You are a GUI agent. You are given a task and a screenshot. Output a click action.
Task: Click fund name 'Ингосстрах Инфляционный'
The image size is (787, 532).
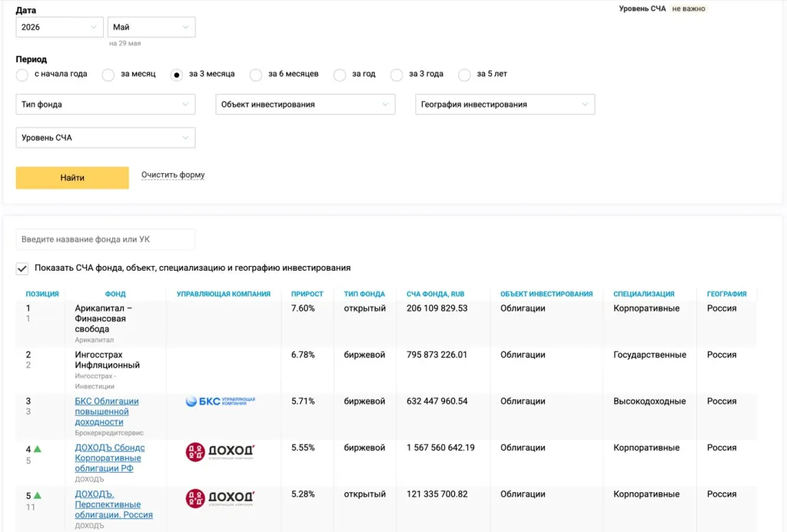point(107,360)
